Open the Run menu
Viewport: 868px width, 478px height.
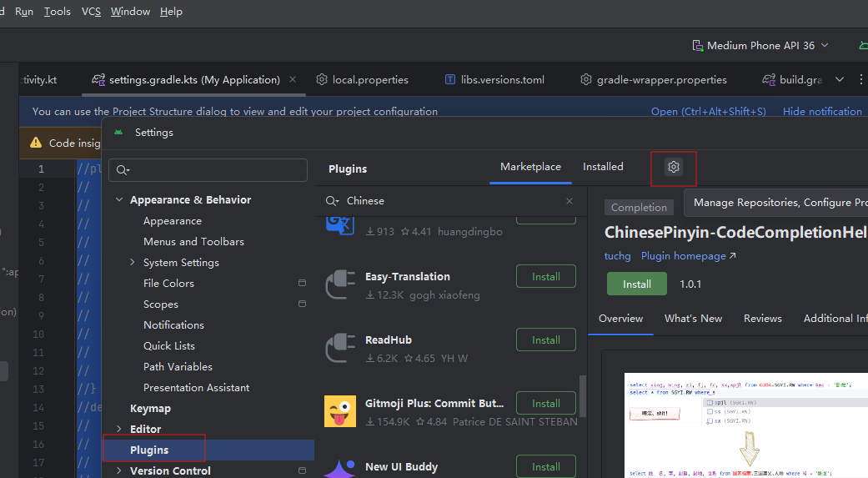click(24, 12)
